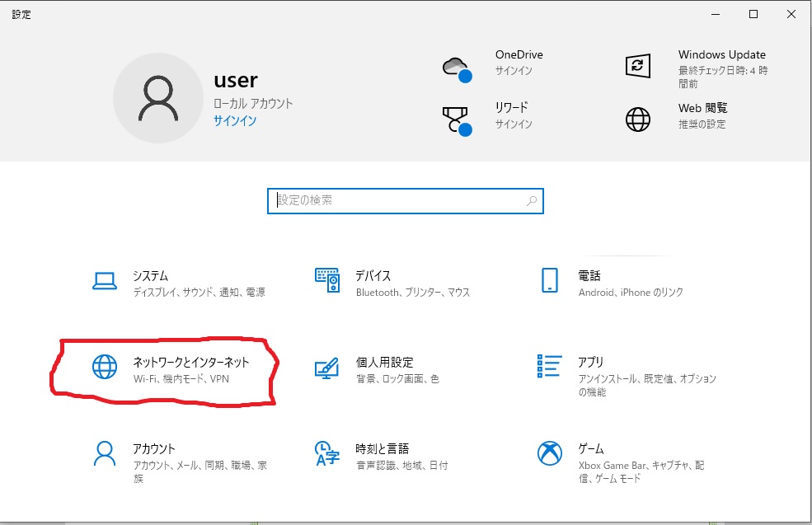This screenshot has height=525, width=812.
Task: Click the 設定 title in the title bar
Action: 22,13
